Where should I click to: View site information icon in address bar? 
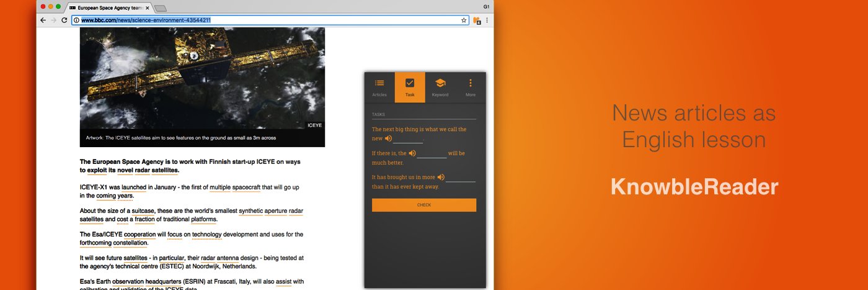tap(76, 20)
